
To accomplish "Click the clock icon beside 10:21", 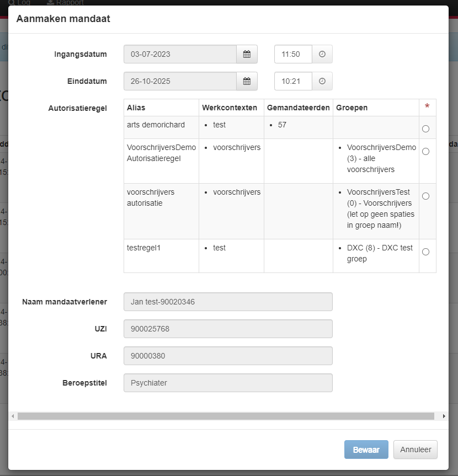I will coord(322,81).
